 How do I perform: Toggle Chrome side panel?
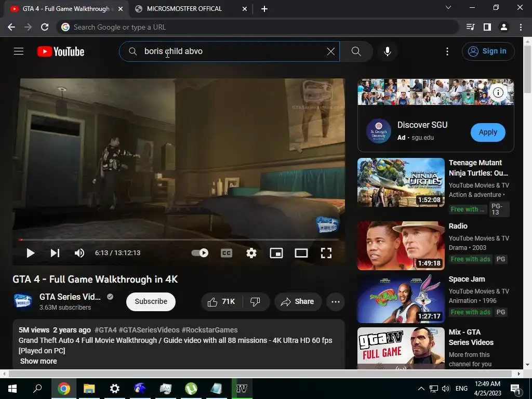click(x=487, y=27)
